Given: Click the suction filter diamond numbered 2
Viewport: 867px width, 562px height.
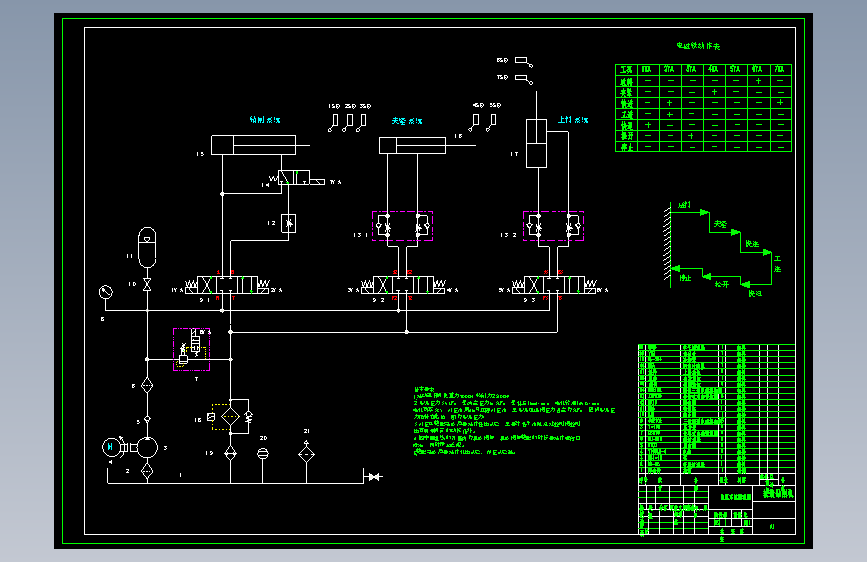Looking at the screenshot, I should click(x=147, y=471).
